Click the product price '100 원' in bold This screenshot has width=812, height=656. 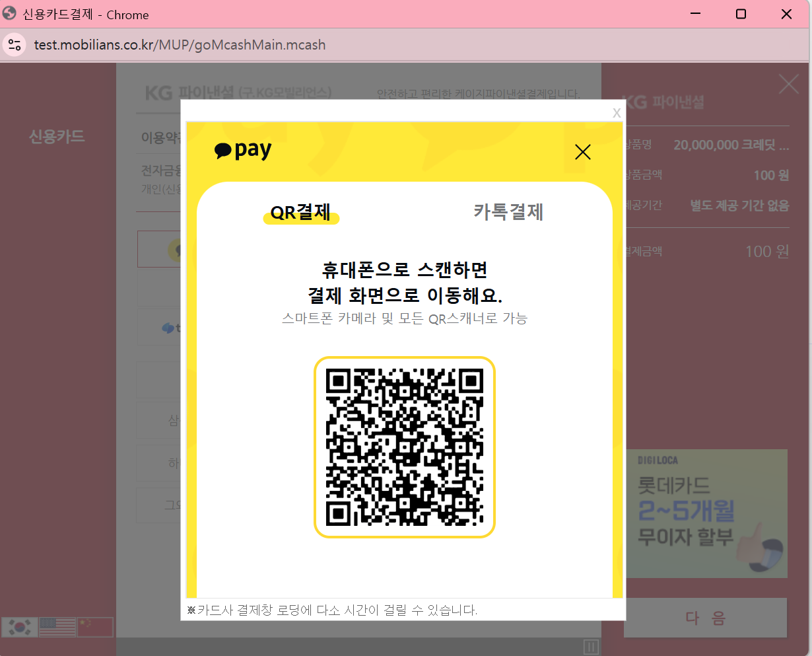(771, 175)
